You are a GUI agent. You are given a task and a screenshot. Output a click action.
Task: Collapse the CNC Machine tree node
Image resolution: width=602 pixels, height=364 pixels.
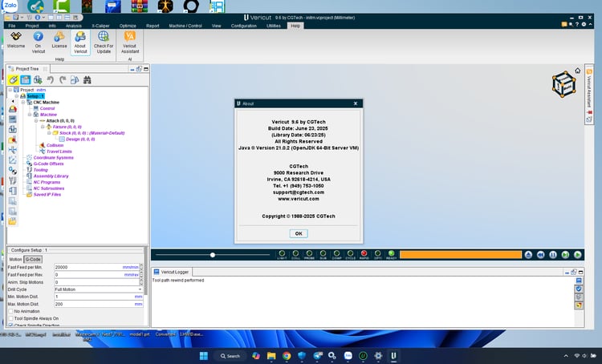pos(23,102)
